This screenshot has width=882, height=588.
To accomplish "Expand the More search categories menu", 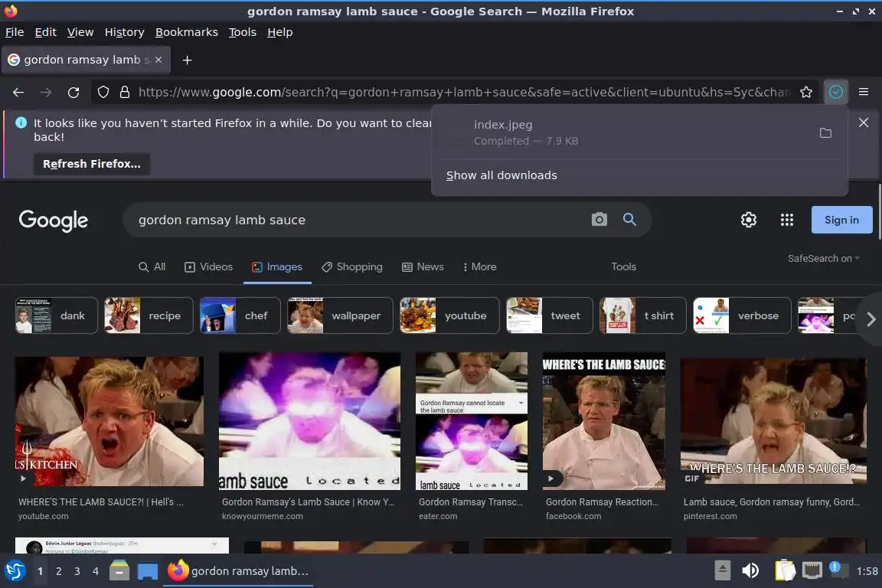I will [x=479, y=266].
